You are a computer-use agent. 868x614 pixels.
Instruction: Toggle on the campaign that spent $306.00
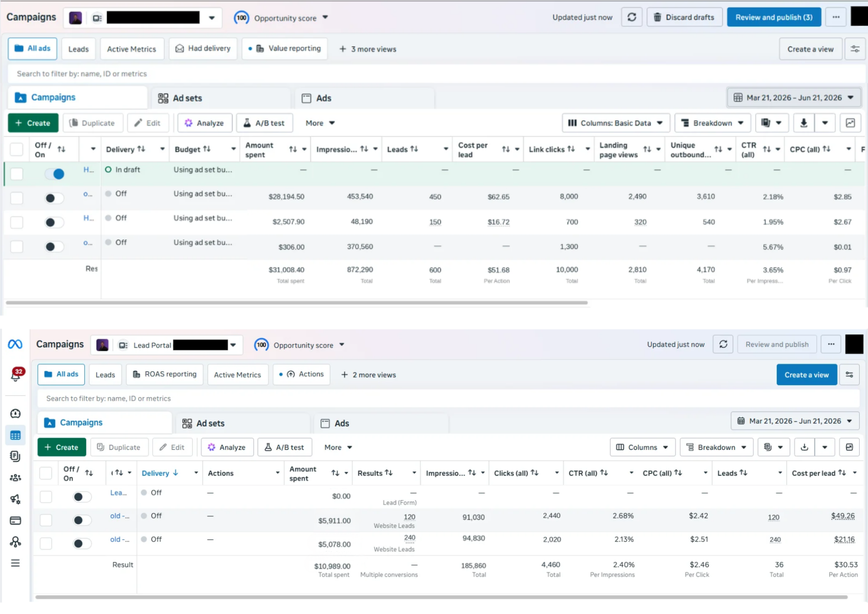point(54,247)
